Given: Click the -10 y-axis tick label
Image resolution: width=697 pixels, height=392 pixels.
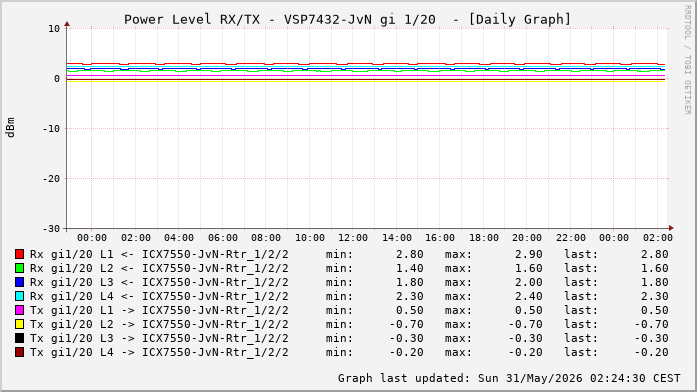Looking at the screenshot, I should pyautogui.click(x=51, y=128).
